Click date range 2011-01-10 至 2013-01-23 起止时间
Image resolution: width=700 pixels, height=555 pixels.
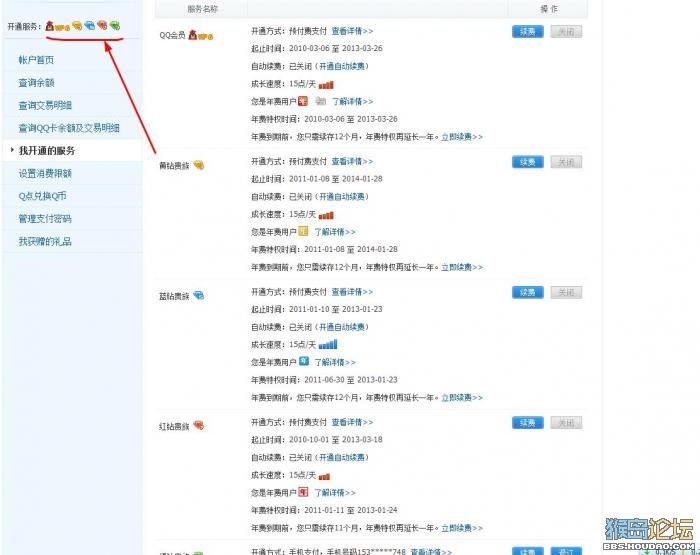336,309
